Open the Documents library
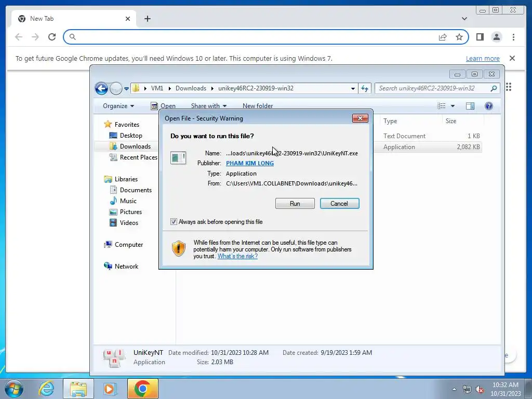Image resolution: width=532 pixels, height=399 pixels. tap(130, 190)
